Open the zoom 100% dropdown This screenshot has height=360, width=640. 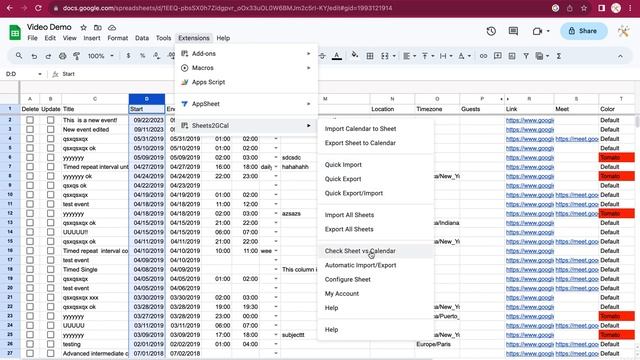(x=100, y=56)
